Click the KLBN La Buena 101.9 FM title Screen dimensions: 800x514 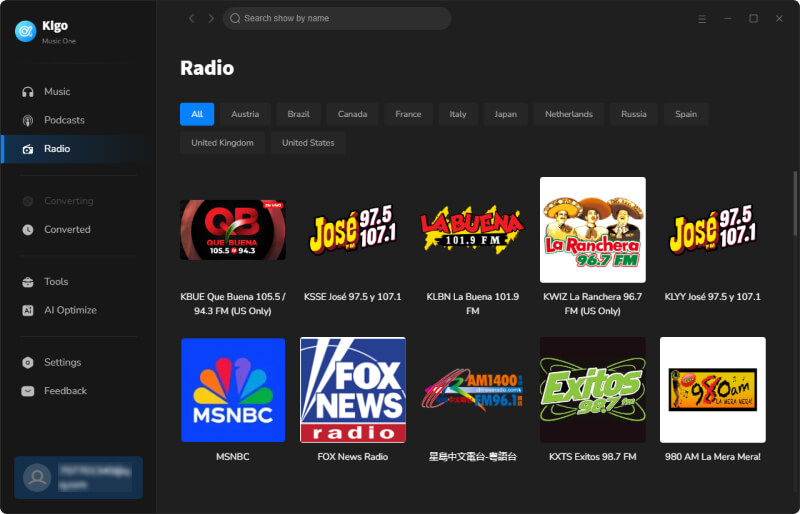472,304
